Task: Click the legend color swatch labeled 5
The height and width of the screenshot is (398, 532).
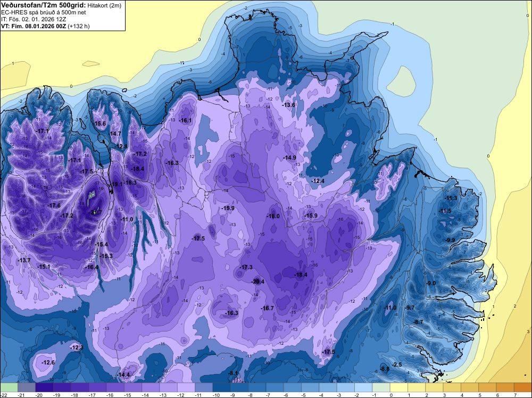Action: [487, 387]
